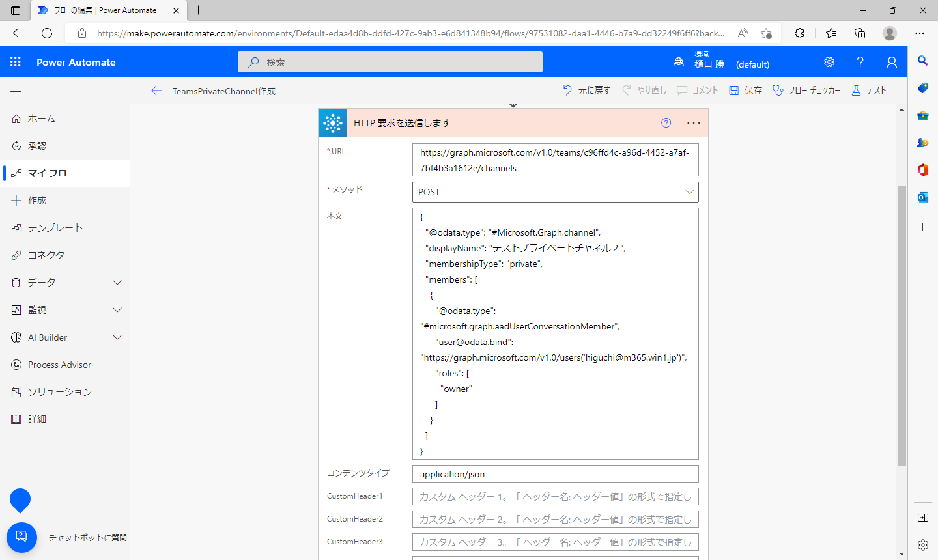Expand the AI Builder navigation group

(117, 337)
